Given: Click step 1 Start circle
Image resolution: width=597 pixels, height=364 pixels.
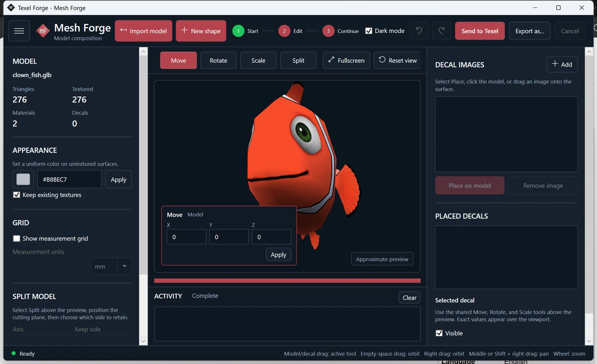Looking at the screenshot, I should pyautogui.click(x=238, y=31).
